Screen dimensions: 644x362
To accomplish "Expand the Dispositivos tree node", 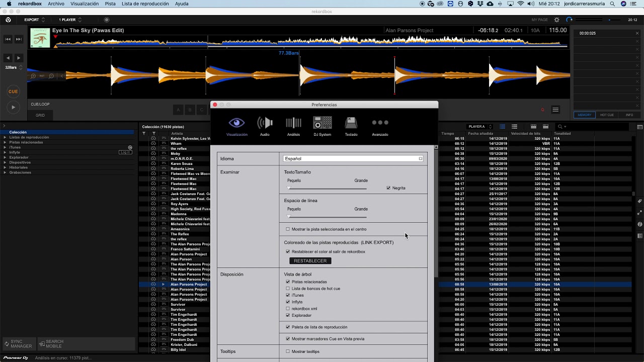I will 5,162.
